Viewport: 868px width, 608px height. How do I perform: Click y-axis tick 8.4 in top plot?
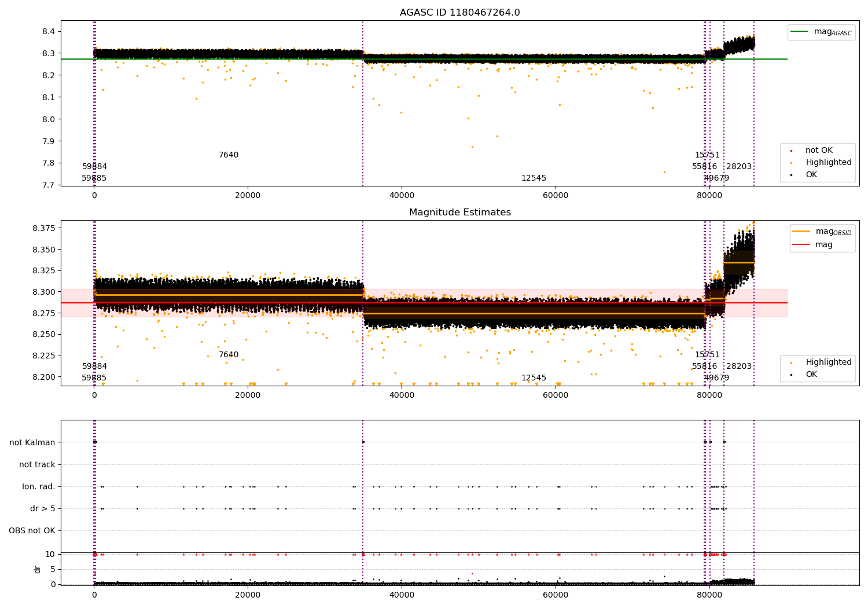[x=49, y=31]
